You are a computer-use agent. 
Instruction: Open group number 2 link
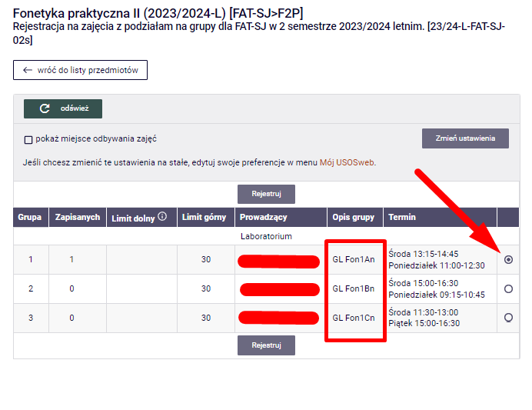click(31, 288)
